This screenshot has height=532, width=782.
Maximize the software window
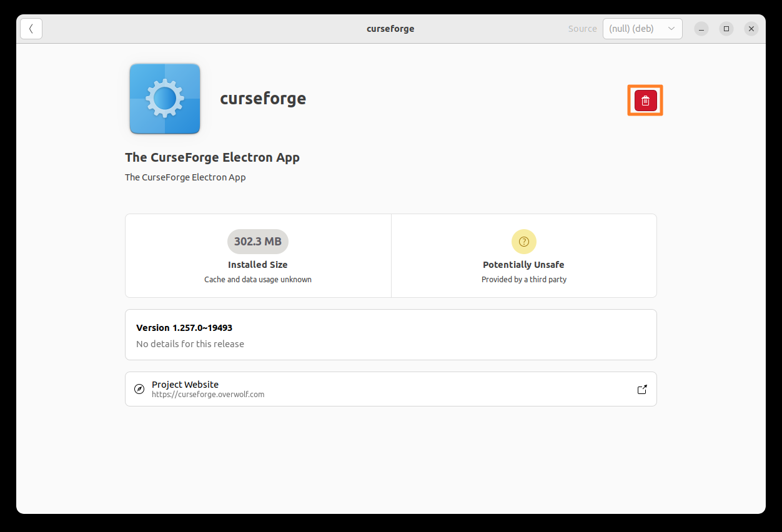[x=726, y=29]
